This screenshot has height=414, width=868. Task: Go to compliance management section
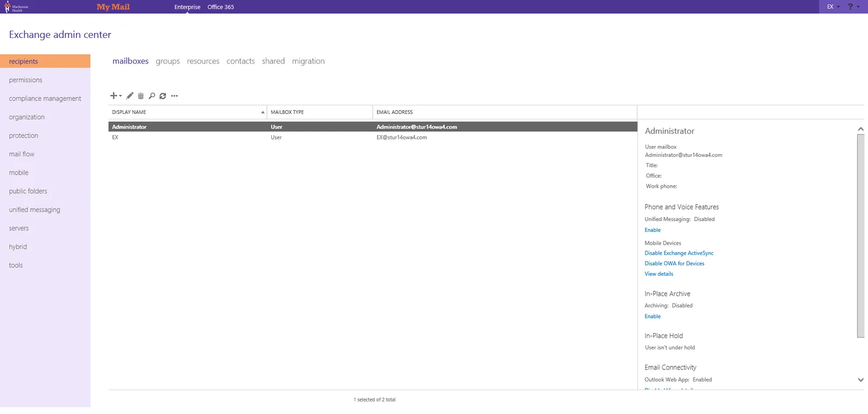(45, 98)
